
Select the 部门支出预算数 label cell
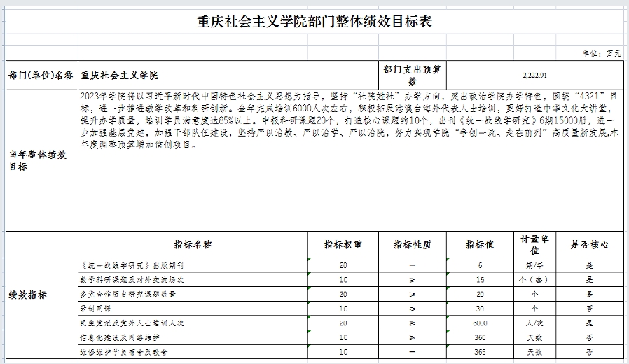tap(413, 76)
